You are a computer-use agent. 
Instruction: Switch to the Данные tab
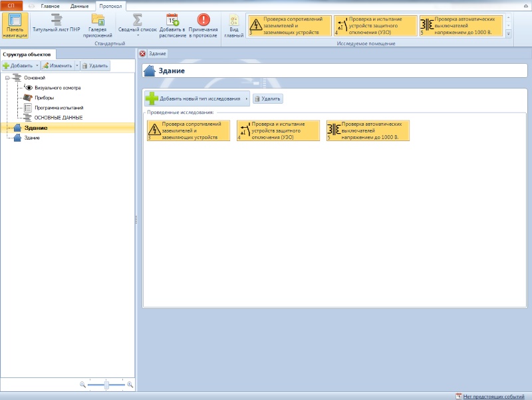pos(79,6)
